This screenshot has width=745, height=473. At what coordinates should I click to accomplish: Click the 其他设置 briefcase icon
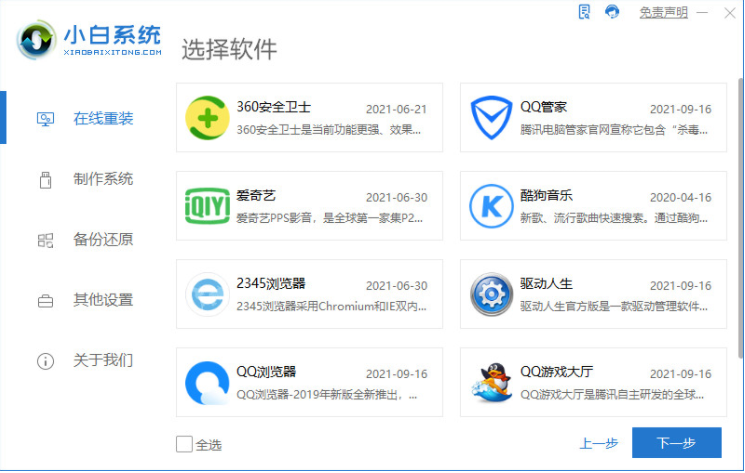coord(46,301)
